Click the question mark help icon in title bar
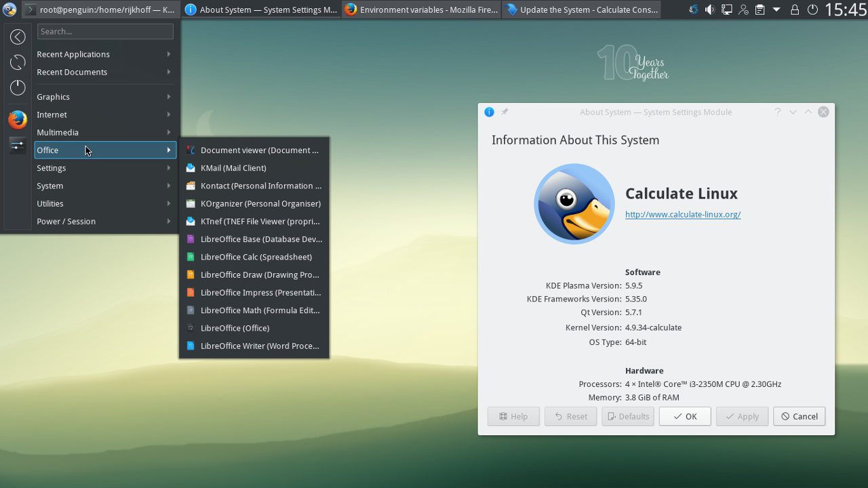This screenshot has height=488, width=868. (x=777, y=112)
